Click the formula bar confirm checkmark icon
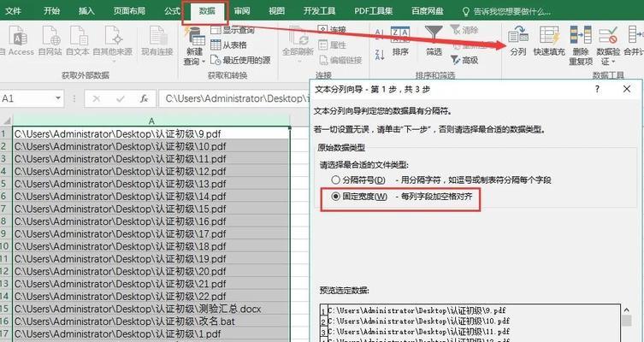The width and height of the screenshot is (644, 342). (121, 99)
